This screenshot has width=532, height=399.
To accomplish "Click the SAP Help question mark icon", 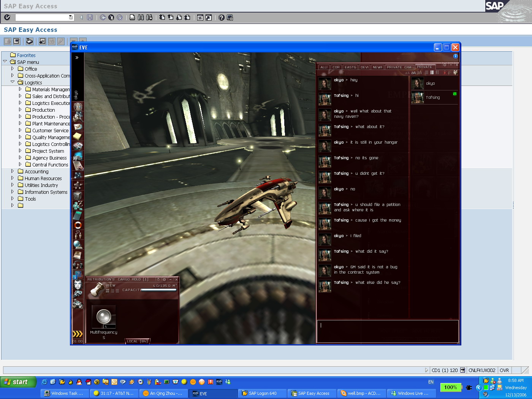I will (x=222, y=17).
